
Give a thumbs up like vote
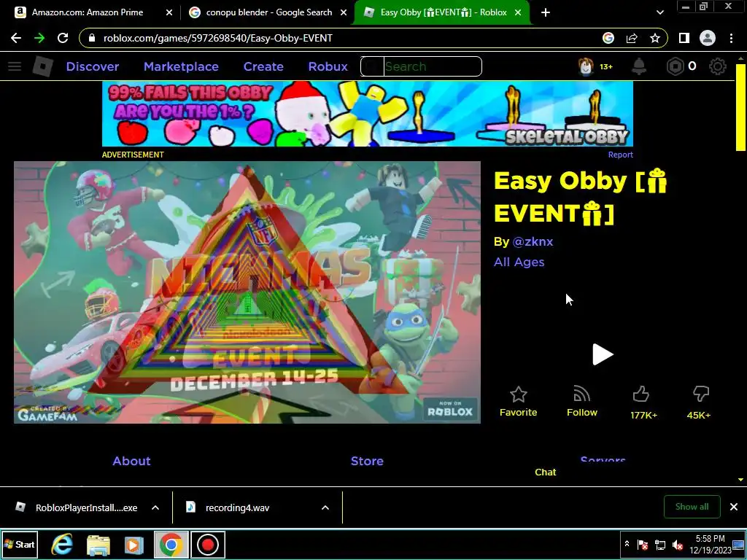pos(641,394)
